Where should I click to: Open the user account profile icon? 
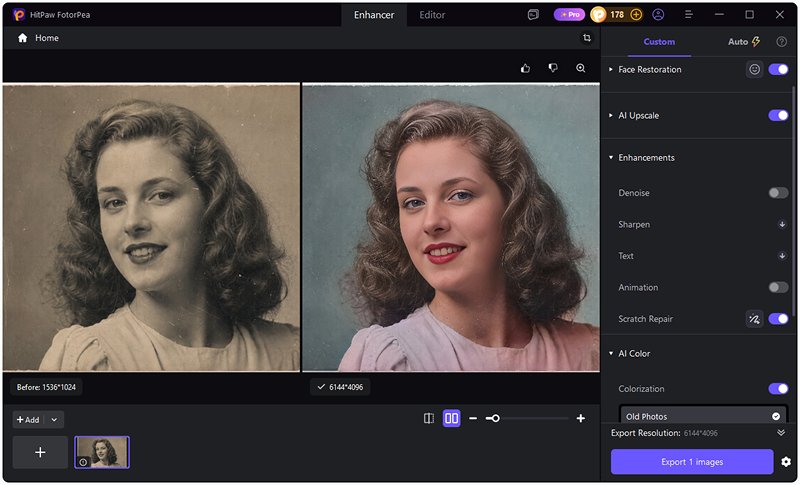(x=658, y=15)
